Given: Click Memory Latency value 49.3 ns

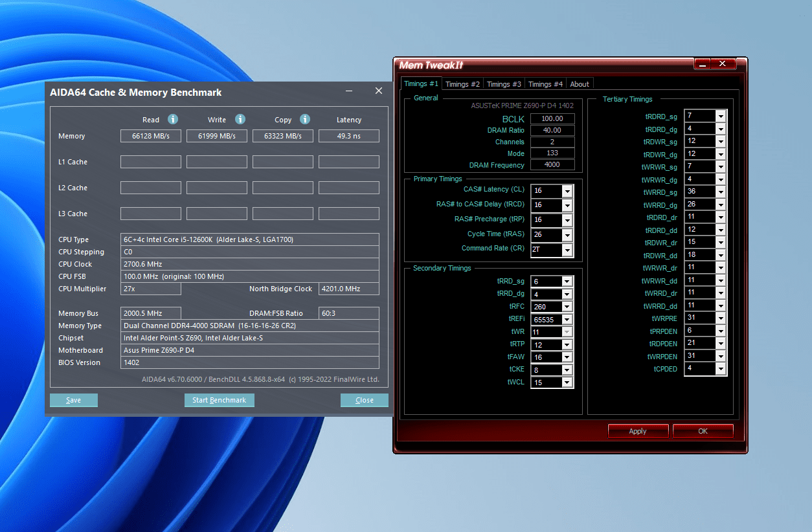Looking at the screenshot, I should (349, 136).
